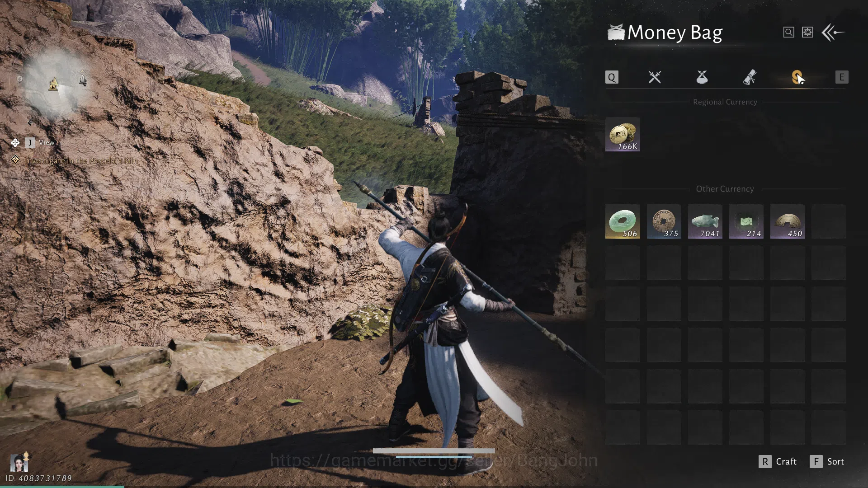Image resolution: width=868 pixels, height=488 pixels.
Task: Select the bronze coin currency showing 375
Action: tap(664, 221)
